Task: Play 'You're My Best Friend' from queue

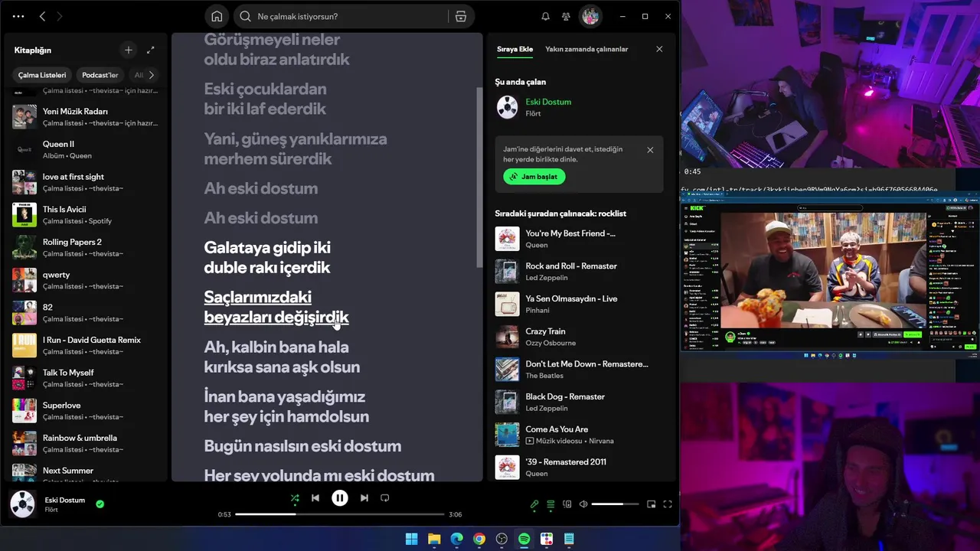Action: pyautogui.click(x=579, y=239)
